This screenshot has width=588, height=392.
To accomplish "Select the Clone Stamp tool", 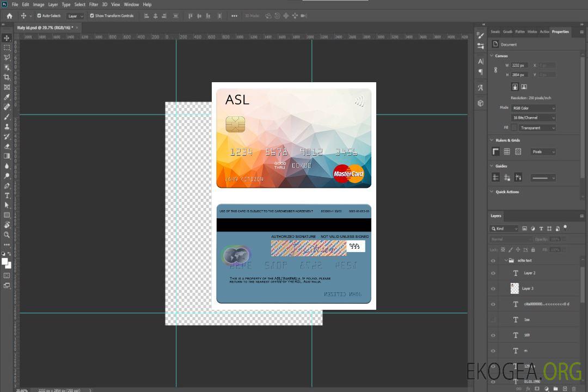I will coord(7,126).
